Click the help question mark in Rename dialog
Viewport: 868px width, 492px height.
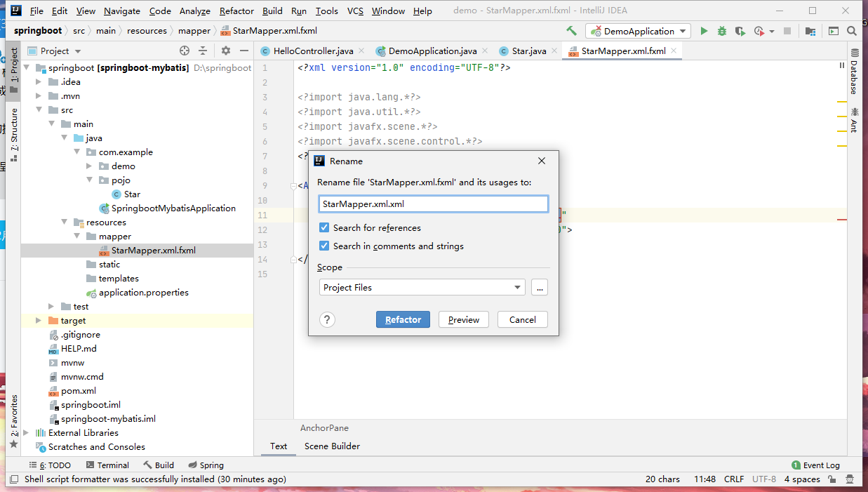(327, 319)
